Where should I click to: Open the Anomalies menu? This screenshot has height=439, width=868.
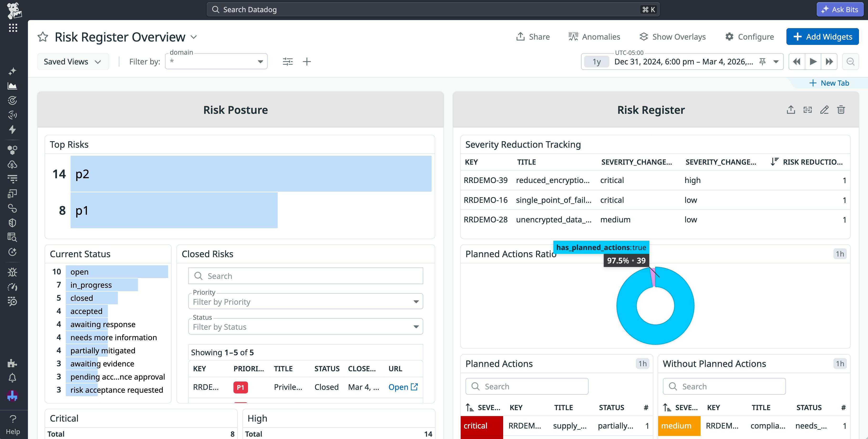tap(594, 37)
